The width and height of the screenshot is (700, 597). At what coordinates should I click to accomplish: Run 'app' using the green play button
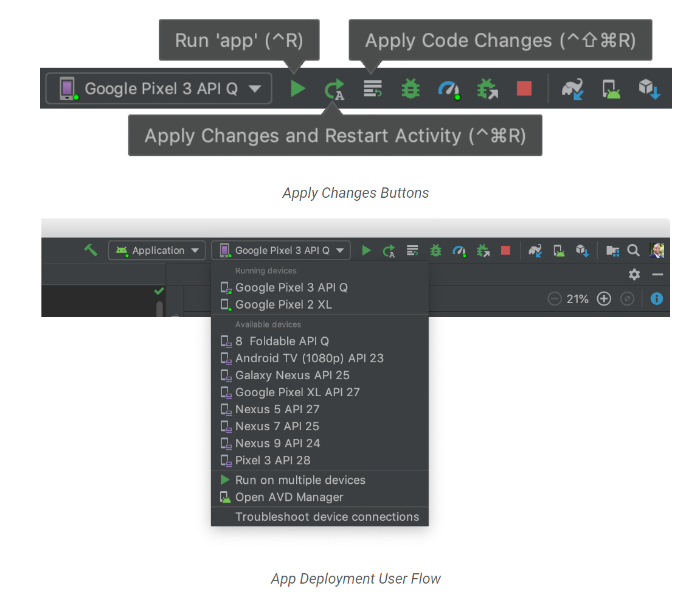click(297, 88)
